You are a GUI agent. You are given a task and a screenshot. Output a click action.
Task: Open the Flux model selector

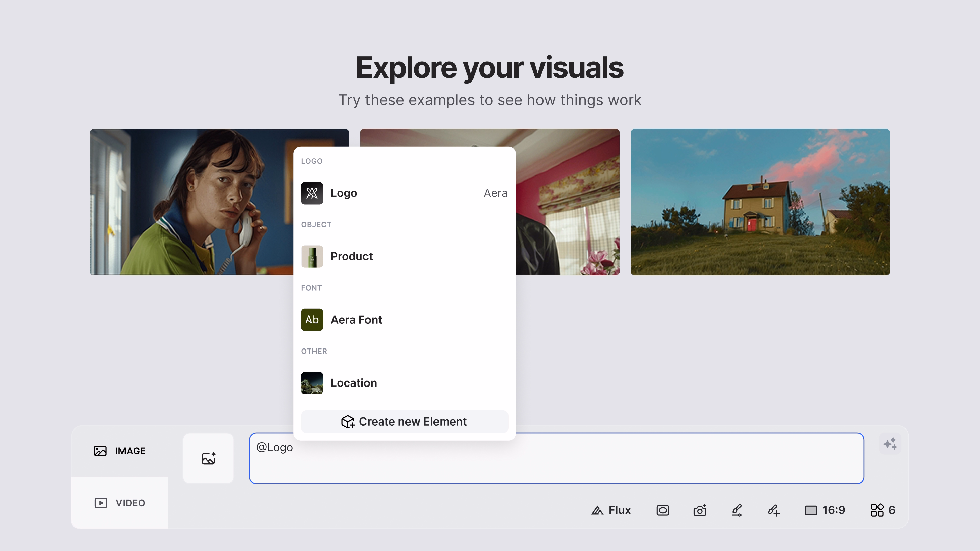[611, 510]
